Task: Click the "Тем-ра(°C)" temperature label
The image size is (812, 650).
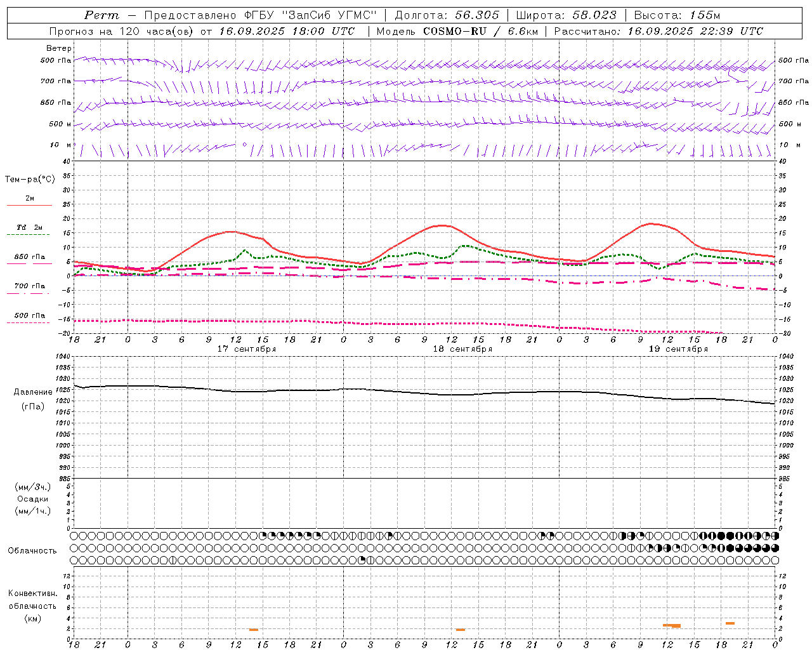Action: (30, 180)
